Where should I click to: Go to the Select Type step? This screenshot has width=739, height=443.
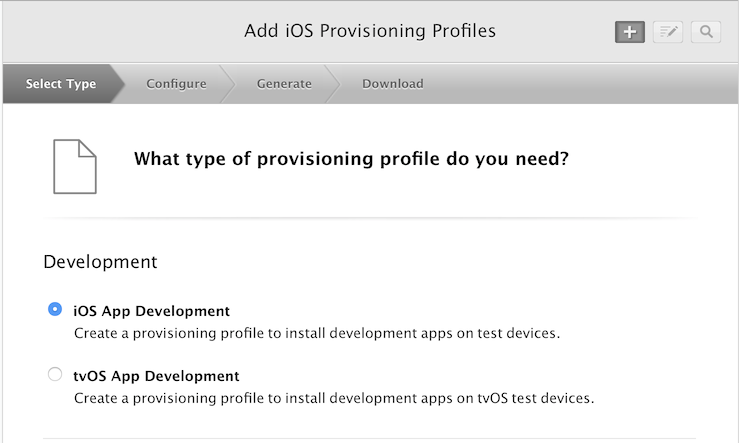(x=61, y=84)
